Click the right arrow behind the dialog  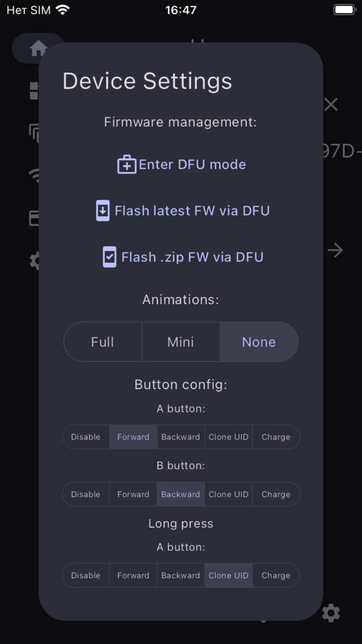pos(335,250)
